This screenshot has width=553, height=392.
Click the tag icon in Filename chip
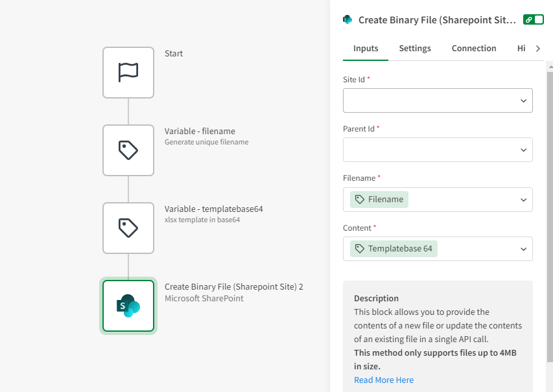click(360, 200)
